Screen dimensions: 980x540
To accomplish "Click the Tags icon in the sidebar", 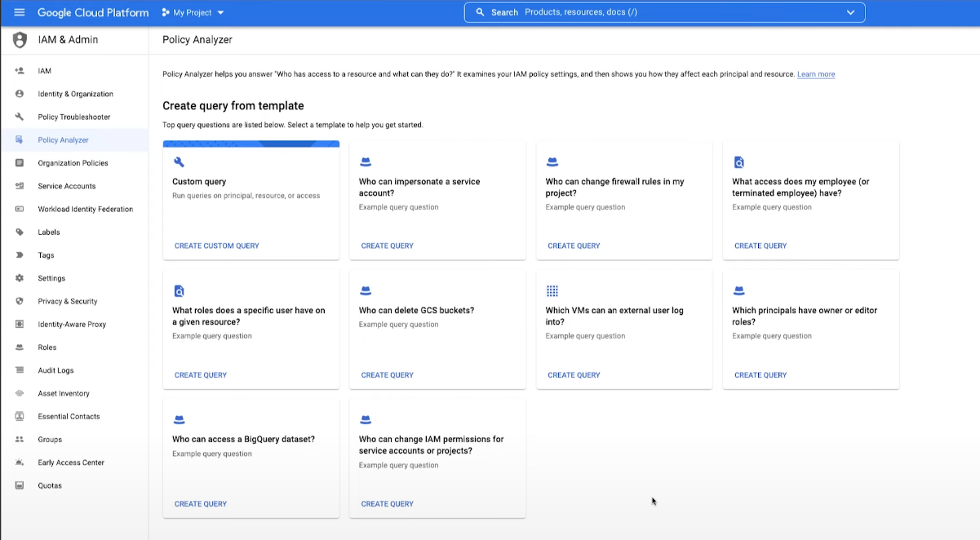I will coord(19,255).
